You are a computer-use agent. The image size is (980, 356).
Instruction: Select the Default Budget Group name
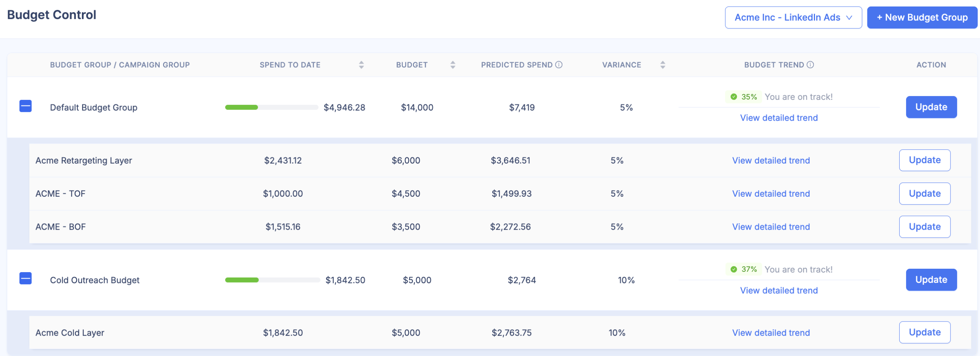pos(94,108)
